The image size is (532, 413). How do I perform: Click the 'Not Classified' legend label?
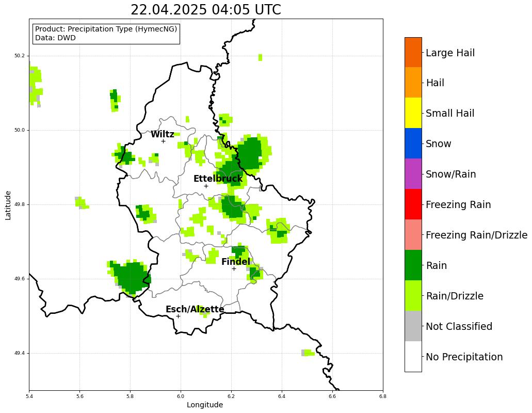pyautogui.click(x=459, y=326)
